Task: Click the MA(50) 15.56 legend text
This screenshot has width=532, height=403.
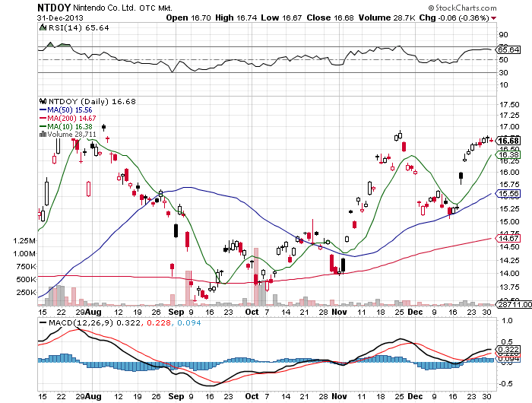Action: 70,110
